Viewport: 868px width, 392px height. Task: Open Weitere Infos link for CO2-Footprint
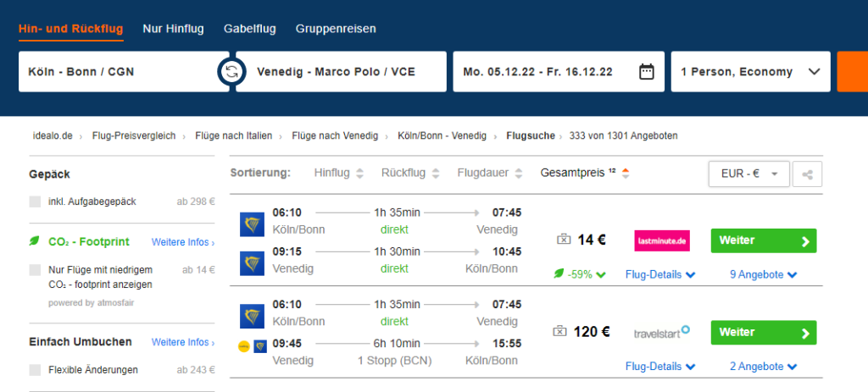182,242
